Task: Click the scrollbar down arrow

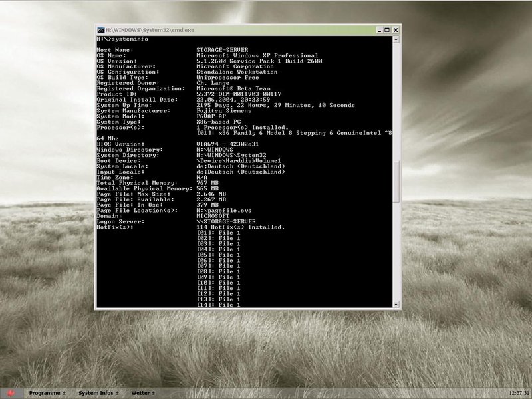Action: [x=397, y=303]
